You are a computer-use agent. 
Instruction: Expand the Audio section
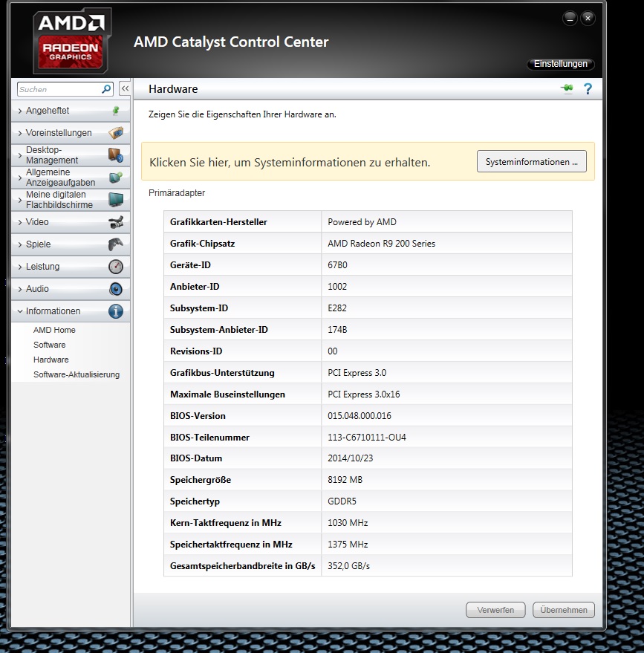pyautogui.click(x=71, y=289)
